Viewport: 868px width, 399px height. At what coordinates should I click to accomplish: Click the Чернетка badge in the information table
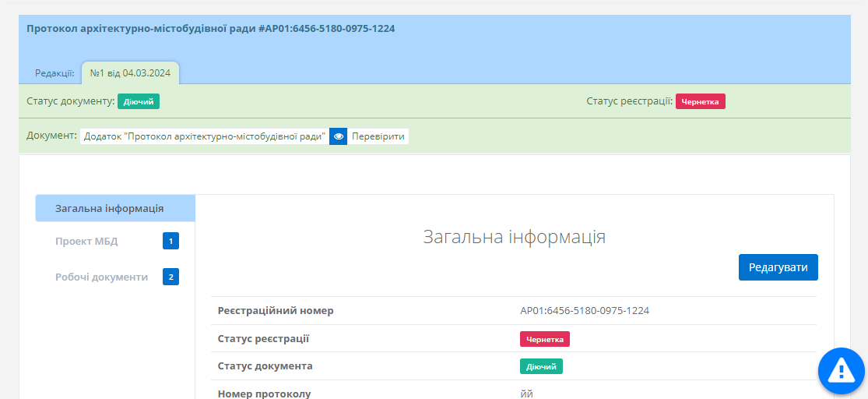point(545,339)
